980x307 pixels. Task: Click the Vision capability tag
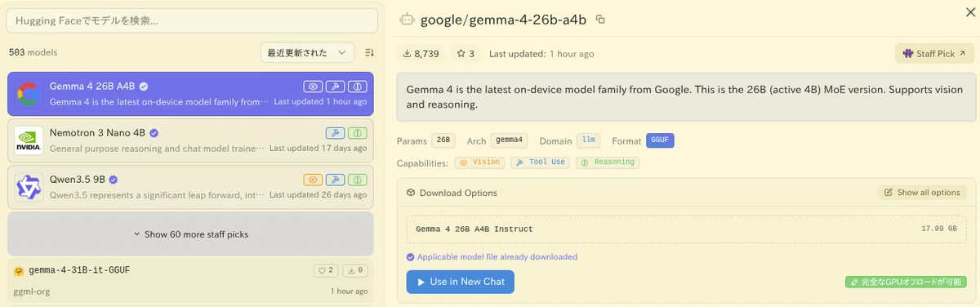click(x=479, y=162)
